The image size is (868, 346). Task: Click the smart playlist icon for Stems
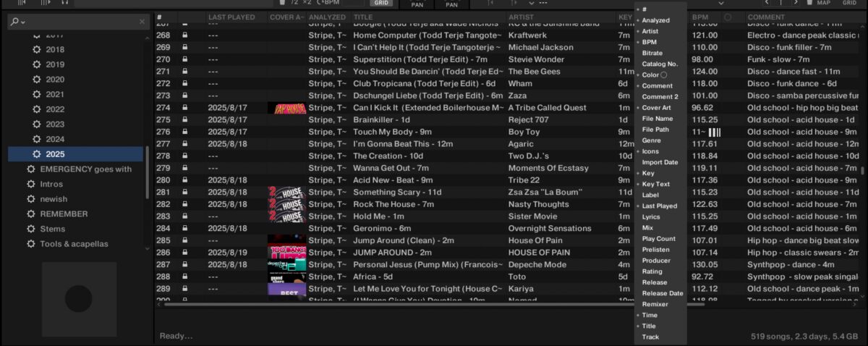coord(30,229)
